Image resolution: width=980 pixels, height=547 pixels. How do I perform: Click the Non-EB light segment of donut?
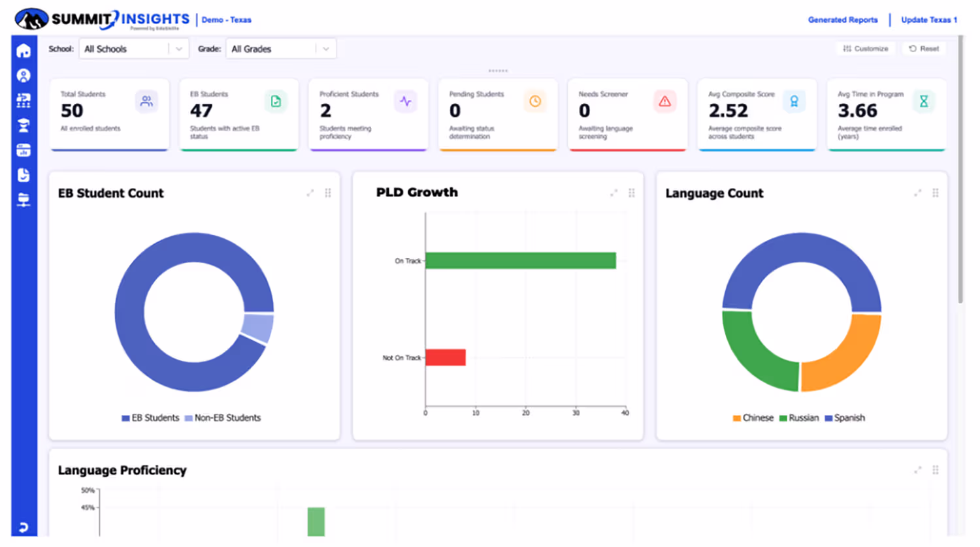[259, 328]
